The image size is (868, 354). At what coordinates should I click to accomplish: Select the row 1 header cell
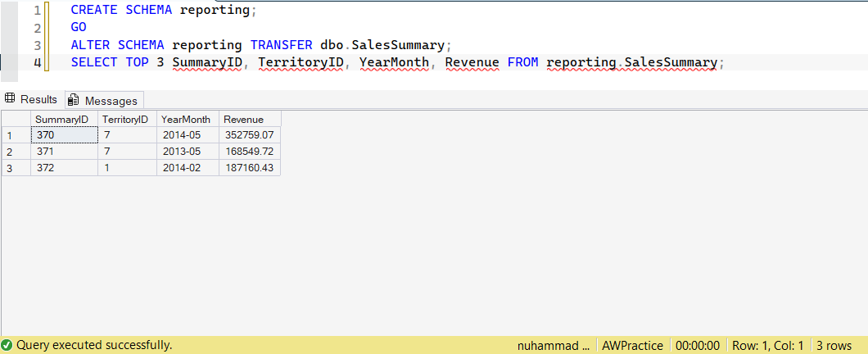point(16,135)
